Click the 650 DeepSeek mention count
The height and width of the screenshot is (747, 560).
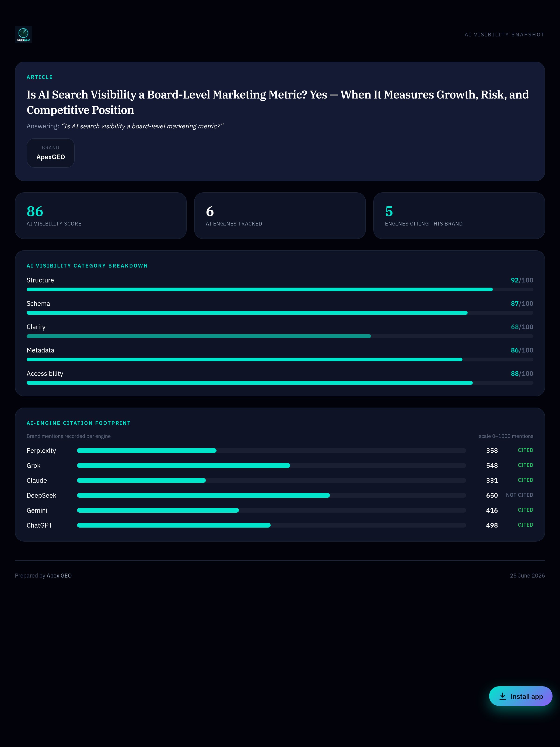(x=492, y=495)
